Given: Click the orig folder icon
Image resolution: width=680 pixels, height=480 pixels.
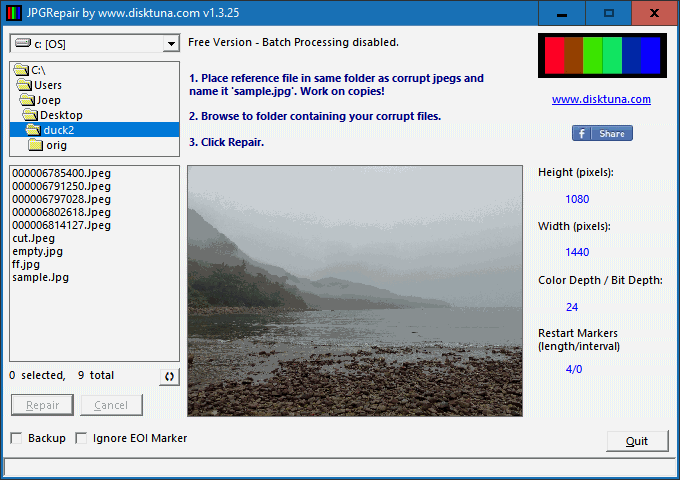Looking at the screenshot, I should (x=36, y=145).
